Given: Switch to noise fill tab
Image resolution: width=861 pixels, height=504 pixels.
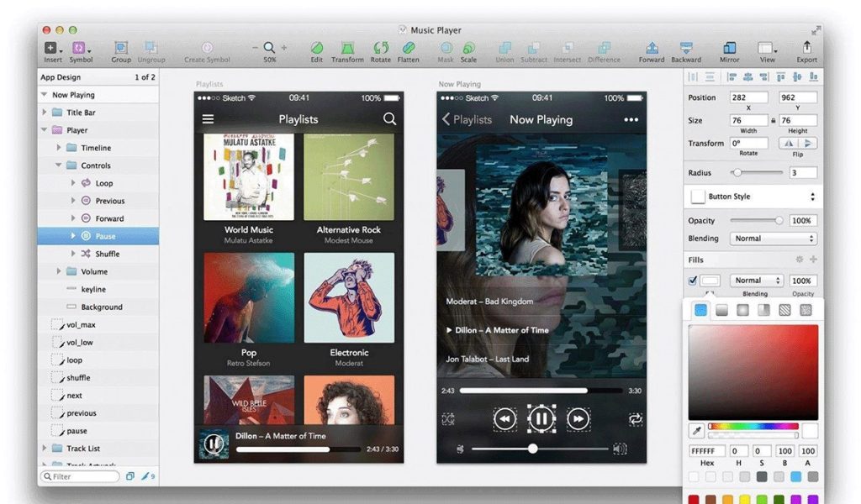Looking at the screenshot, I should click(806, 310).
